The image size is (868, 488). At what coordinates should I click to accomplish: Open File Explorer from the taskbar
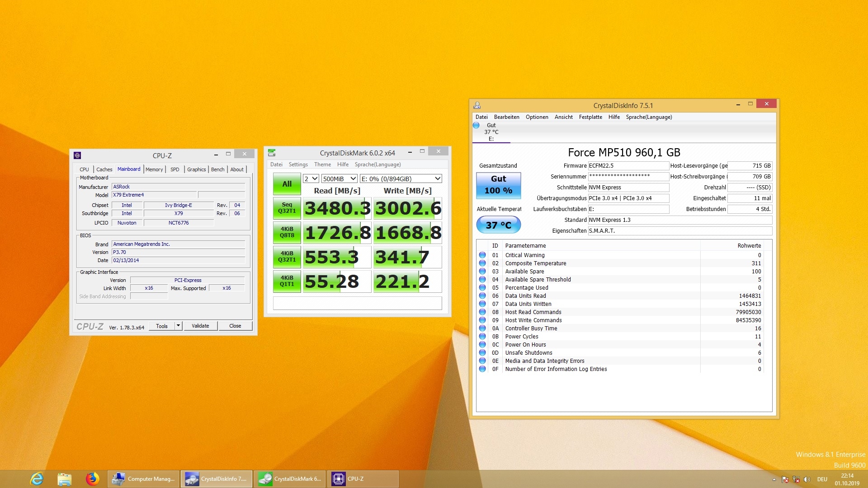[x=65, y=479]
